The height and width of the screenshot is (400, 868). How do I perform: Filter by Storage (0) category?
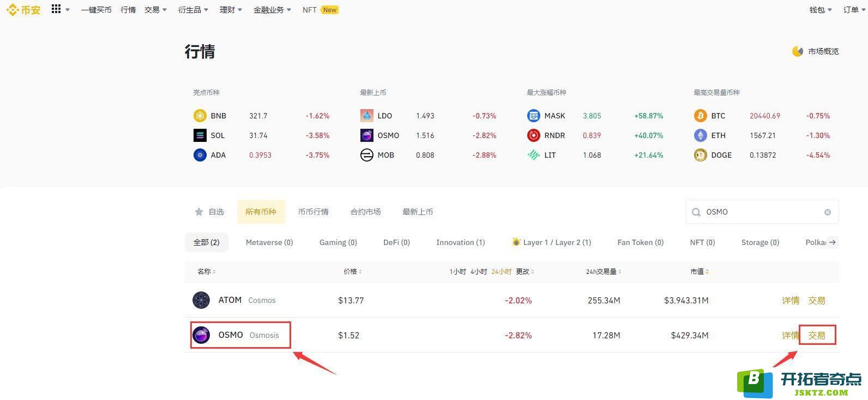(761, 242)
